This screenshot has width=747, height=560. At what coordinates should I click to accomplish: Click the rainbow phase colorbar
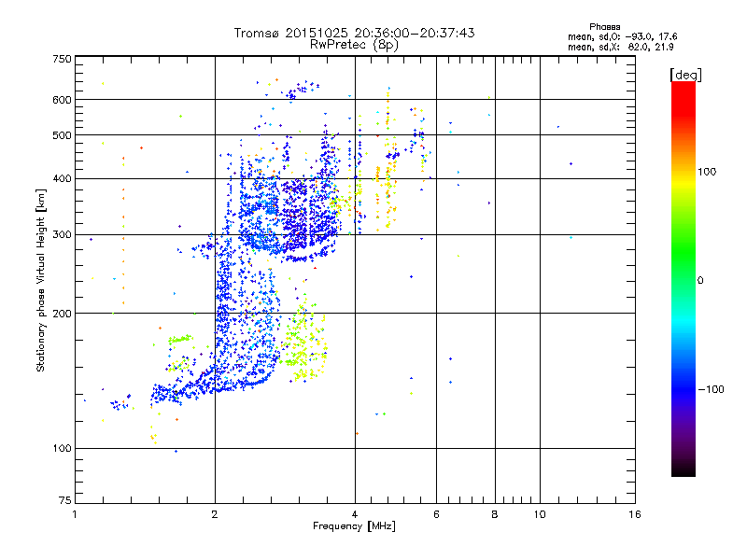tap(684, 278)
